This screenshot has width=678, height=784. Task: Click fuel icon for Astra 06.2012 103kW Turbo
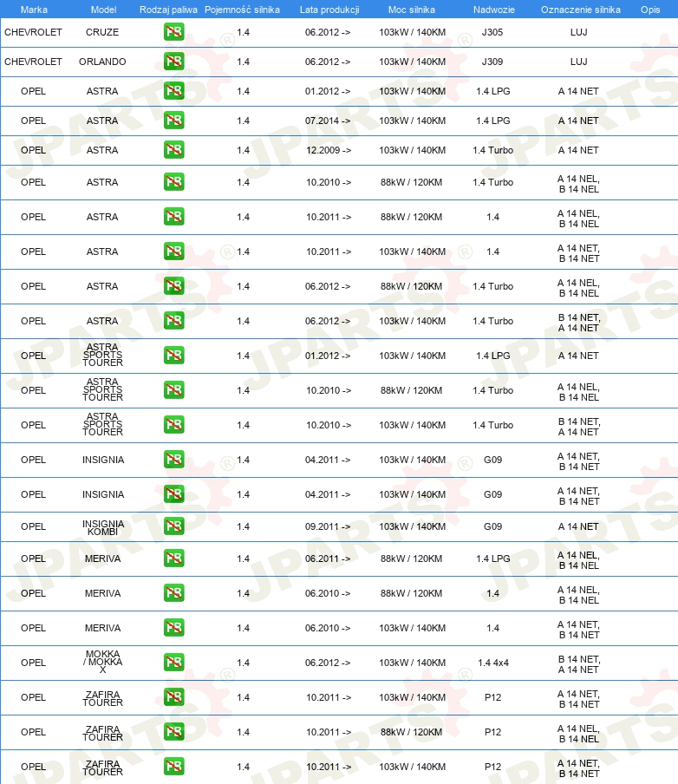(x=174, y=321)
